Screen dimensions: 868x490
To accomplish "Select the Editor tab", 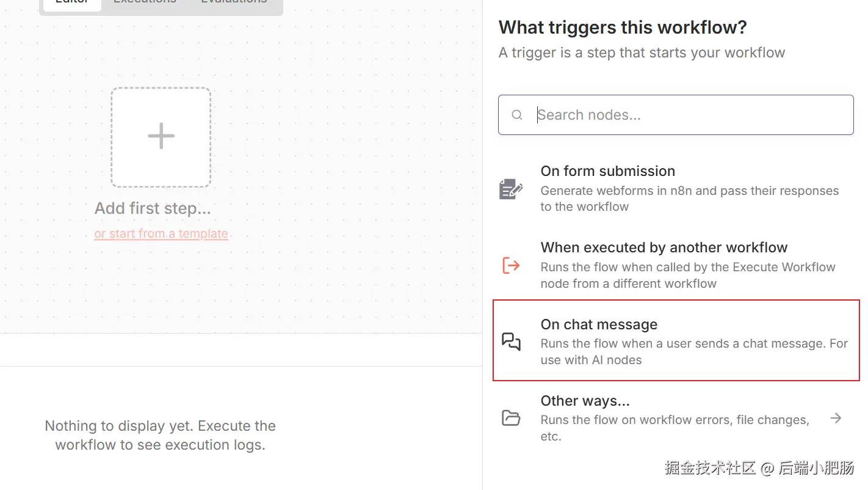I will (72, 2).
